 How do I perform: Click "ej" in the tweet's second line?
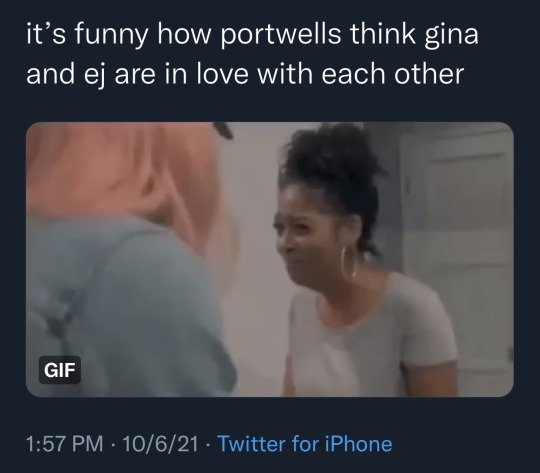click(94, 76)
